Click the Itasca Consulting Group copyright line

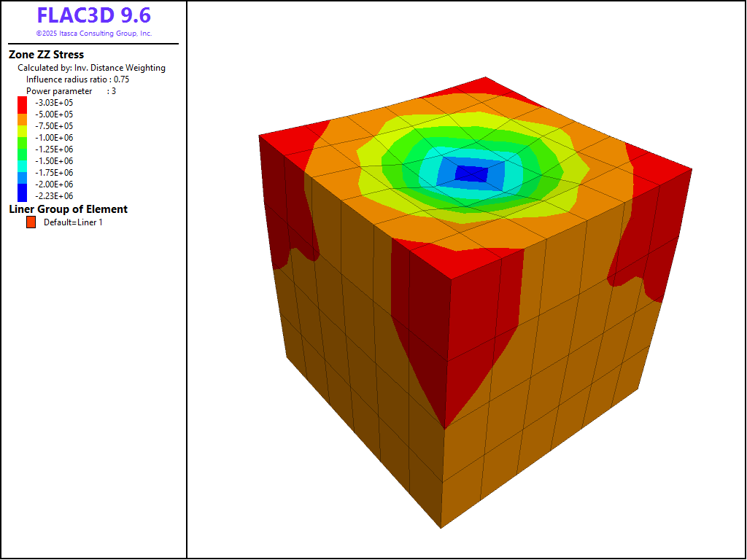[93, 34]
